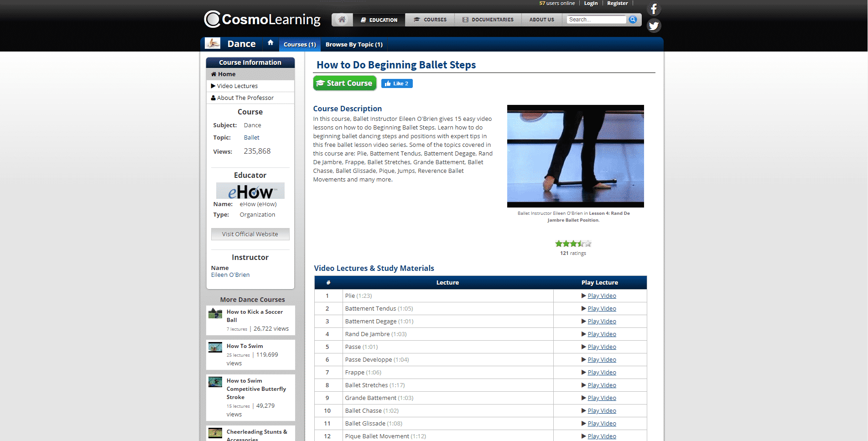Play Video for Passe (1:01) lecture
Image resolution: width=868 pixels, height=441 pixels.
coord(602,347)
